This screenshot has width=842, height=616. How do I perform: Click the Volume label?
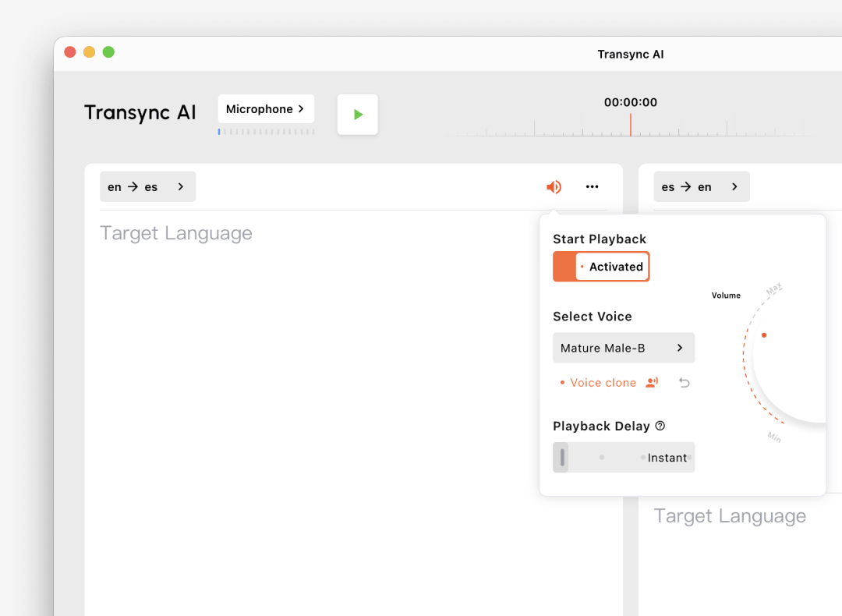[x=726, y=296]
